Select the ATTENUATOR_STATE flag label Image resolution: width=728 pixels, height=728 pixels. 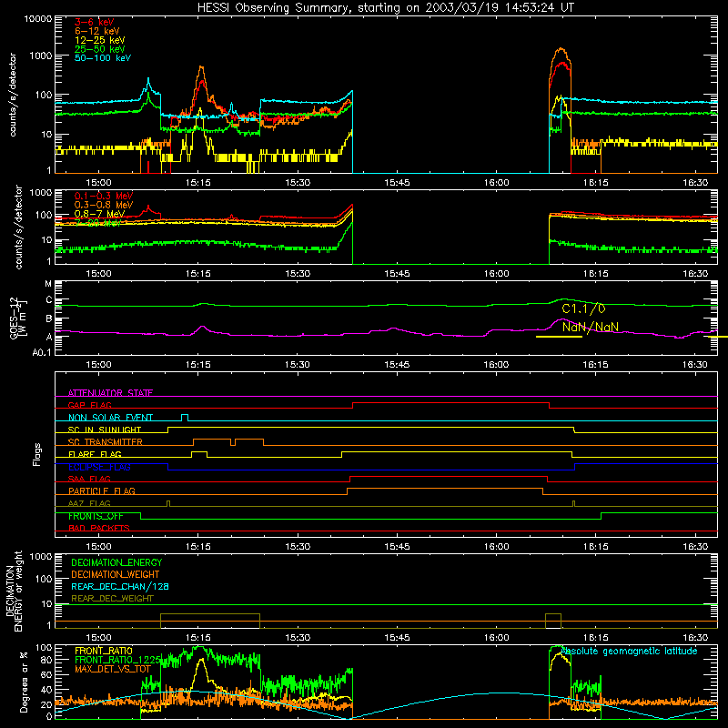(x=110, y=393)
